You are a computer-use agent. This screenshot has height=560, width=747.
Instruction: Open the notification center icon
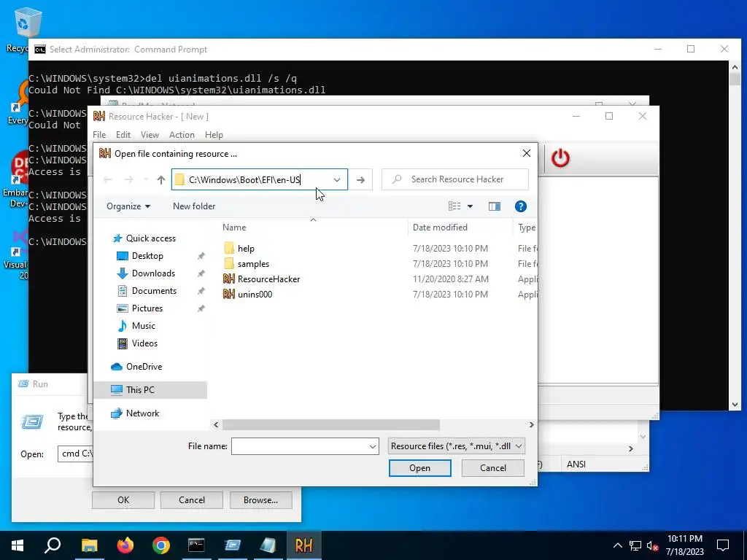(723, 545)
